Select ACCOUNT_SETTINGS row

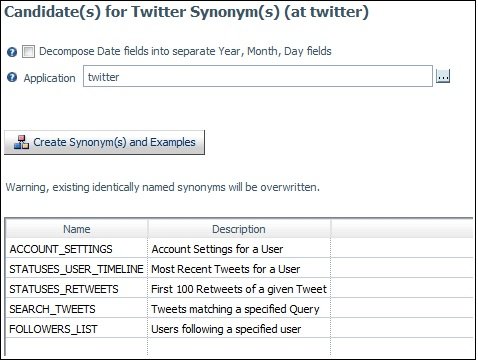click(x=239, y=249)
